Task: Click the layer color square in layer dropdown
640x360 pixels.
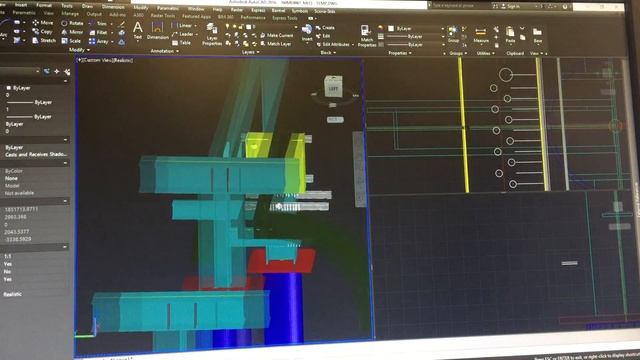Action: [x=248, y=27]
